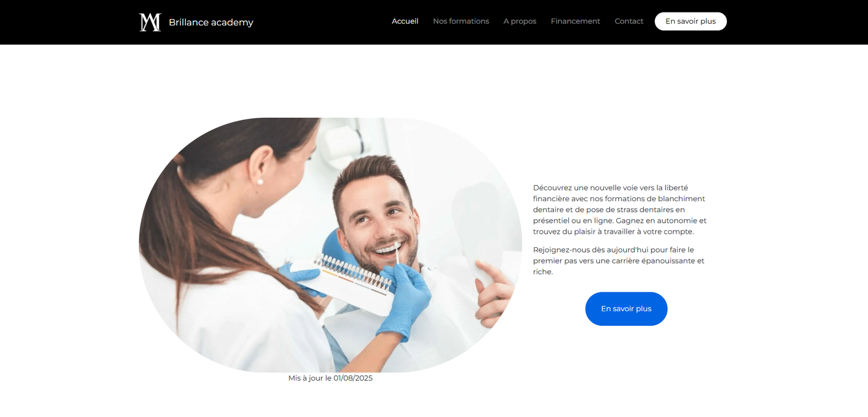Click the M logo icon in header
Screen dimensions: 868x417
(150, 22)
